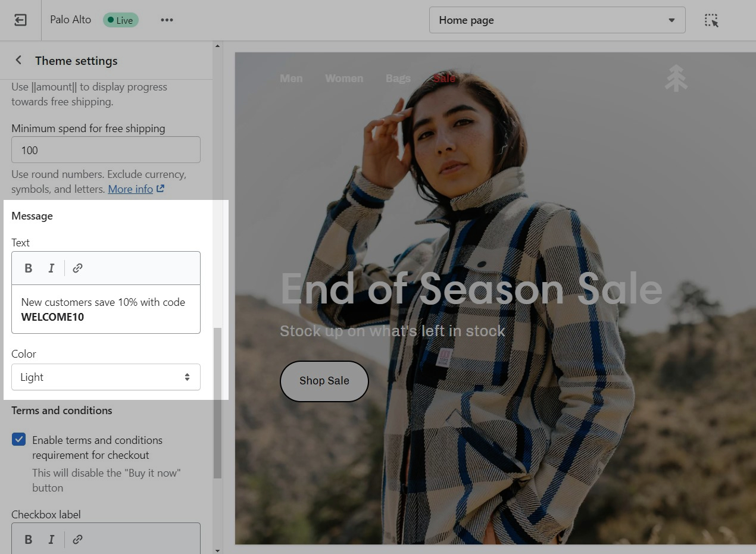Apply bold in Checkbox label editor
This screenshot has height=554, width=756.
point(28,540)
